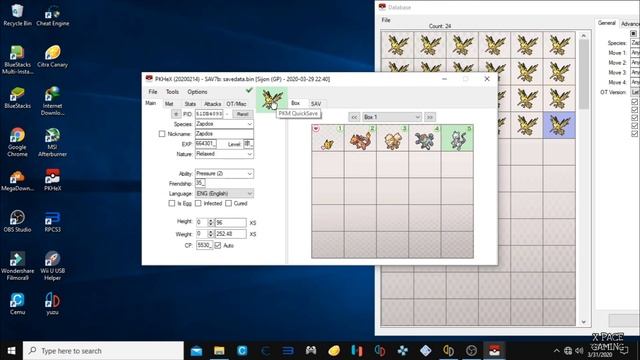Screen dimensions: 640x360
Task: Click the Reroll PID button
Action: coord(242,114)
